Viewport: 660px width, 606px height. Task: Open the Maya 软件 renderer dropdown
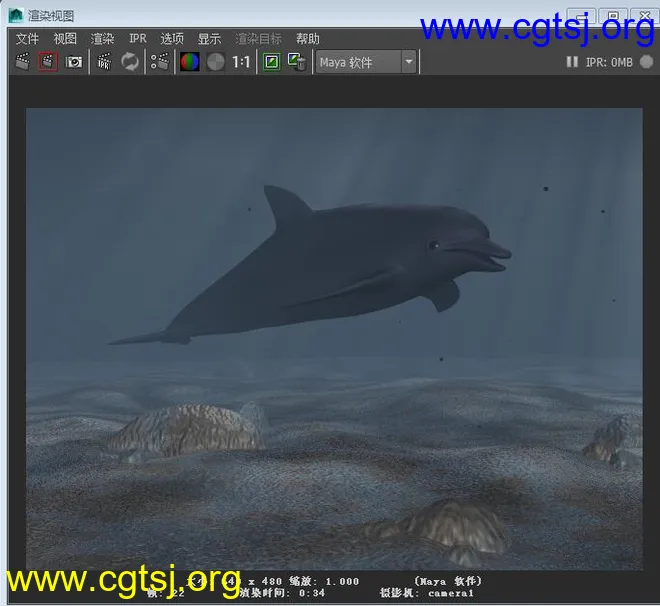[x=366, y=62]
